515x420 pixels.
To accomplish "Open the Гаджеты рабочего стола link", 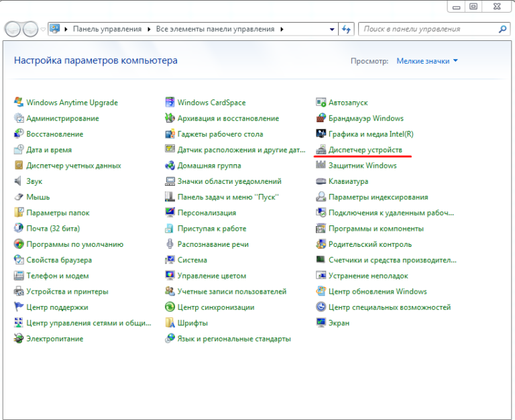I will (x=220, y=134).
